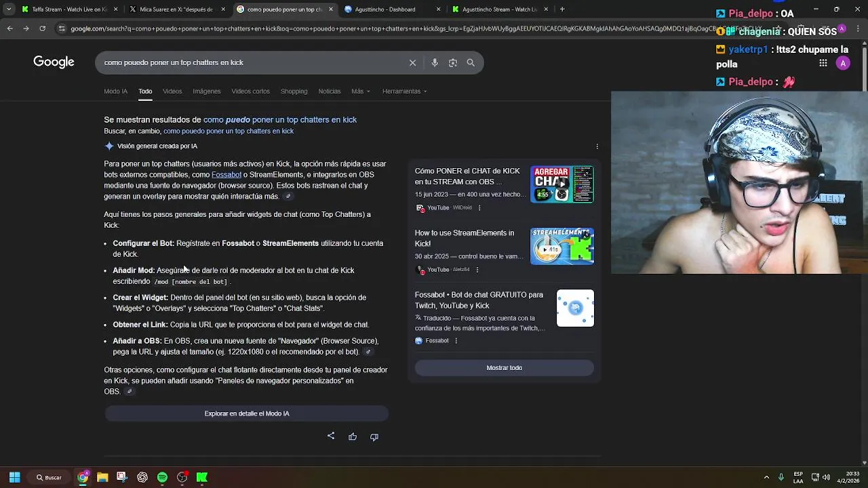The image size is (868, 488).
Task: Open a new browser tab with plus icon
Action: [x=562, y=9]
